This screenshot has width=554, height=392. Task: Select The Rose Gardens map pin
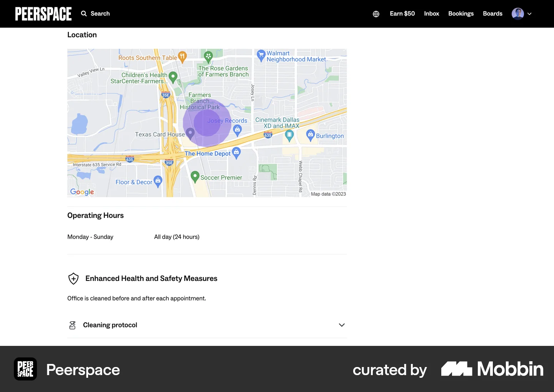[x=208, y=57]
